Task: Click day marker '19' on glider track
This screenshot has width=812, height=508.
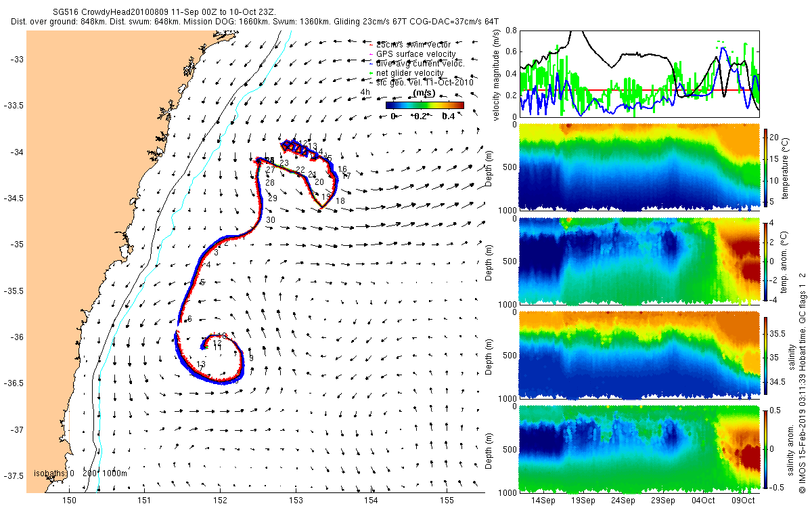Action: (325, 197)
